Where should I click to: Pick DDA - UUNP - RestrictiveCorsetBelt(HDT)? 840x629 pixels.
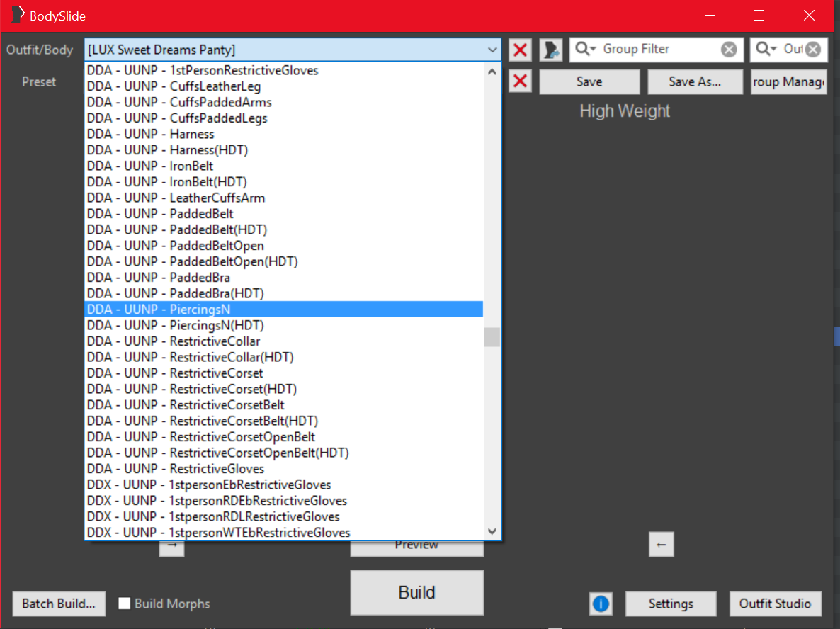point(284,421)
